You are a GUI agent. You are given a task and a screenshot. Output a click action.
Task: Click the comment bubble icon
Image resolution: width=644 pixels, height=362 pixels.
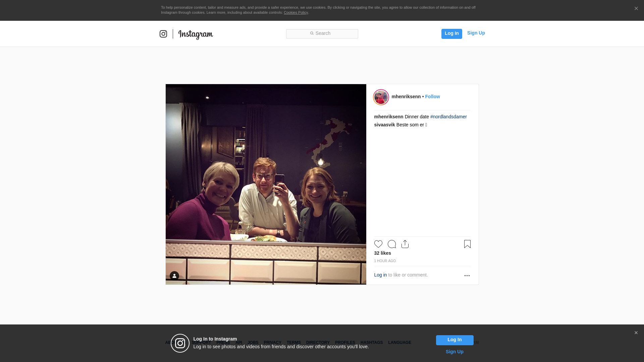391,244
